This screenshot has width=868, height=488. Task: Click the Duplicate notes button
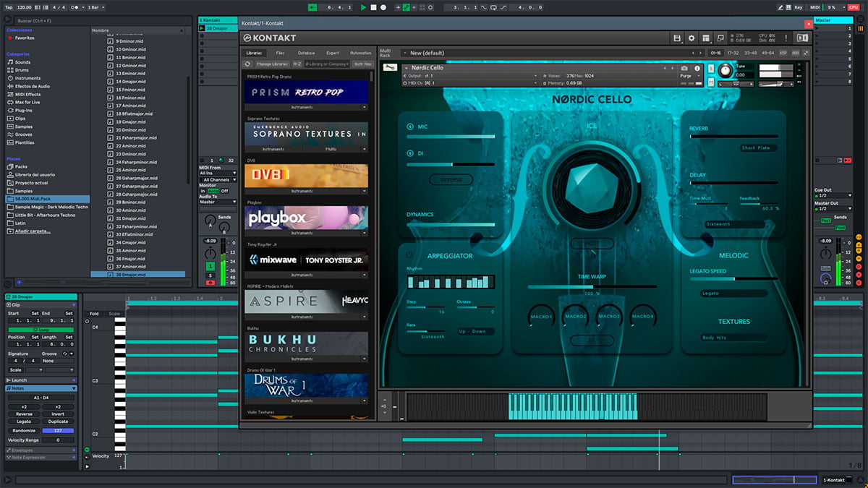tap(58, 421)
